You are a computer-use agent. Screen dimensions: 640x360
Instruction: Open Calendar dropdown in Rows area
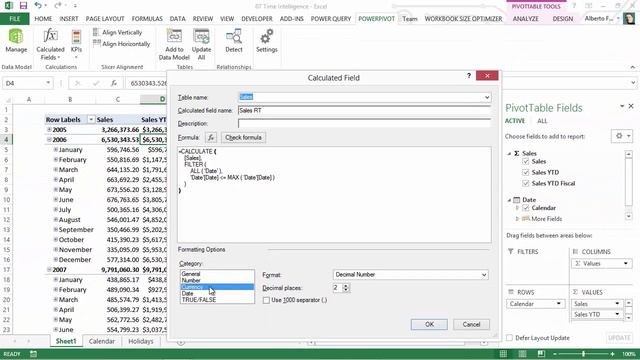pyautogui.click(x=558, y=304)
